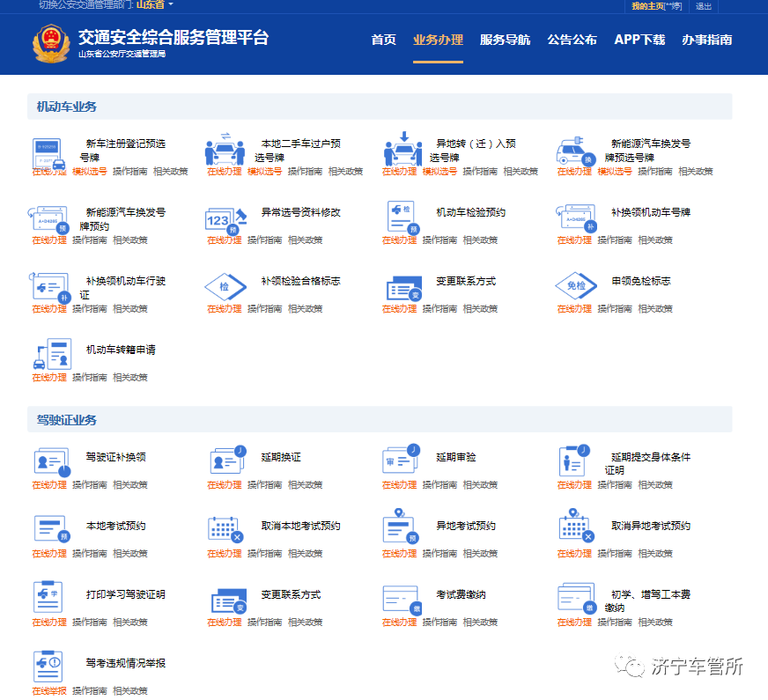768x700 pixels.
Task: Click the 取消本地考试预约 title text
Action: [x=300, y=526]
